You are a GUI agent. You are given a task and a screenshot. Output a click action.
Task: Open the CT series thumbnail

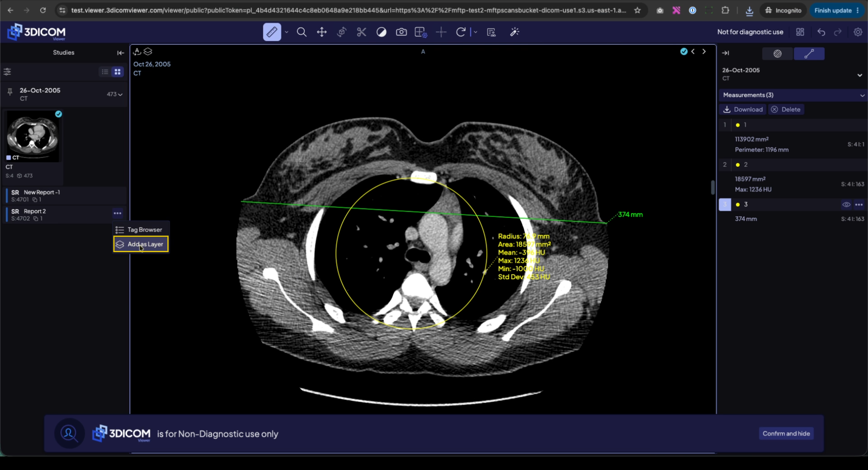pos(33,136)
